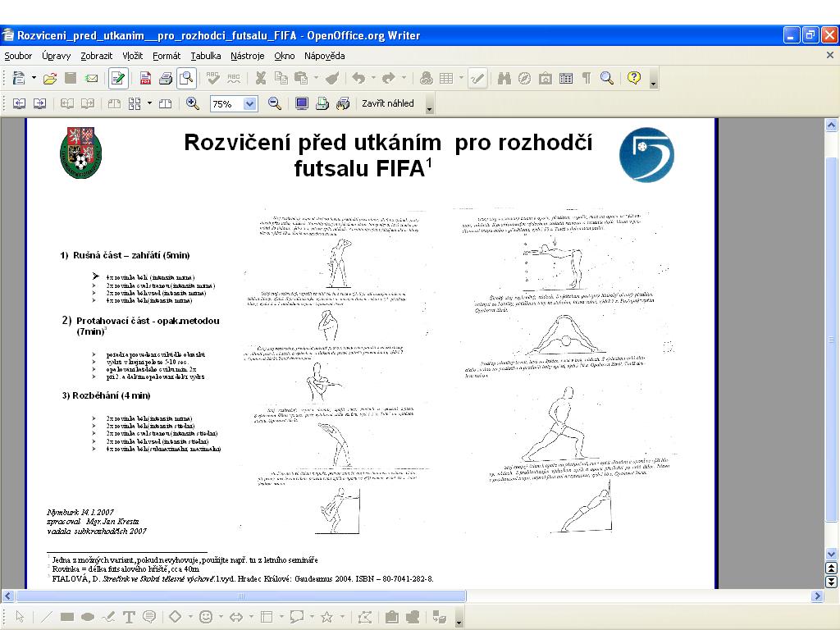Image resolution: width=840 pixels, height=630 pixels.
Task: Click the Insert Table icon
Action: point(446,79)
